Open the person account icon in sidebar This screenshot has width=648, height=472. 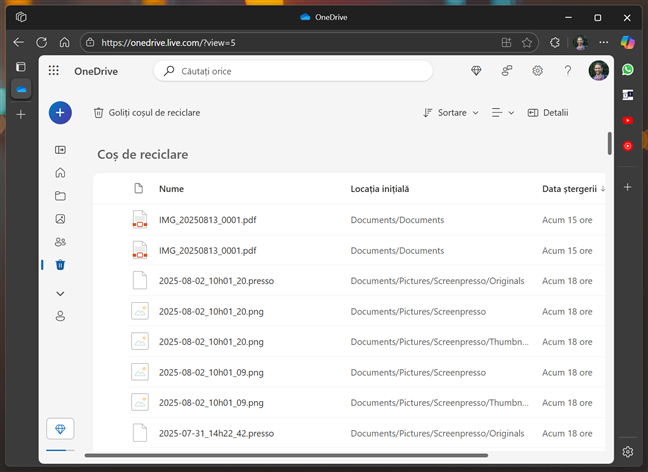pyautogui.click(x=60, y=316)
